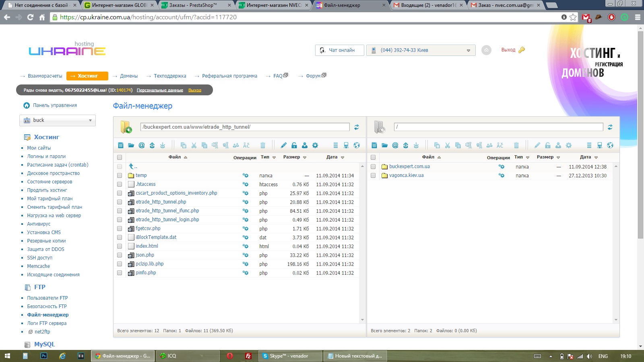The image size is (644, 362).
Task: Sort left panel by Размер column
Action: tap(295, 157)
